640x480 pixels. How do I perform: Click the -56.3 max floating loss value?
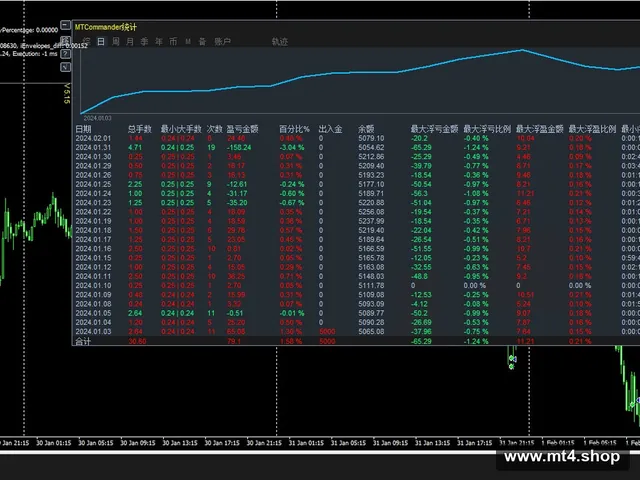click(420, 193)
